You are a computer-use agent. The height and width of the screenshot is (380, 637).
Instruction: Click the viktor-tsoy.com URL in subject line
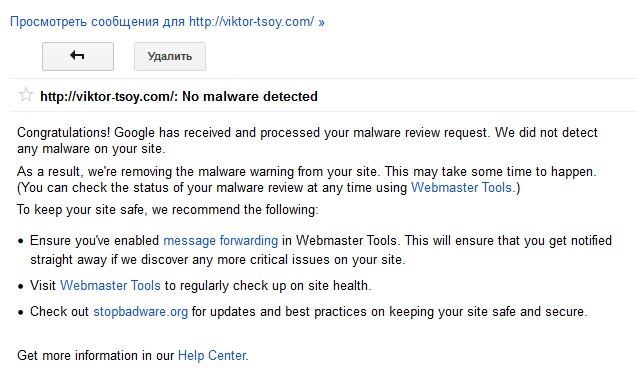(108, 96)
